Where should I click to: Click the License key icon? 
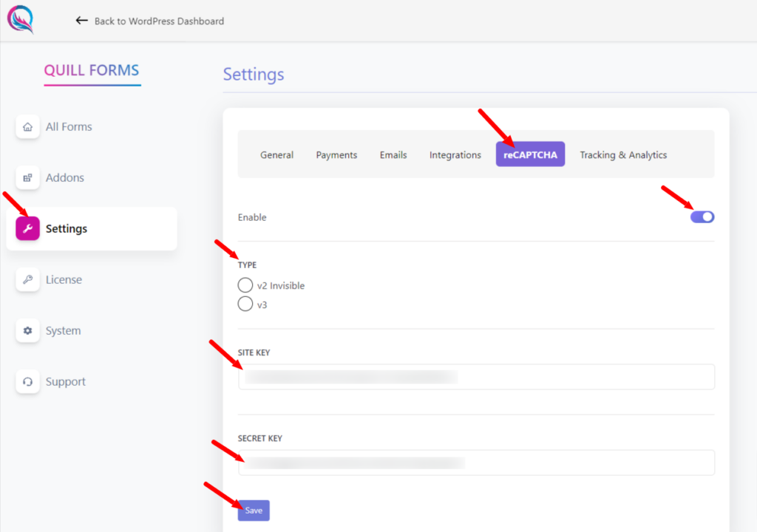click(27, 279)
